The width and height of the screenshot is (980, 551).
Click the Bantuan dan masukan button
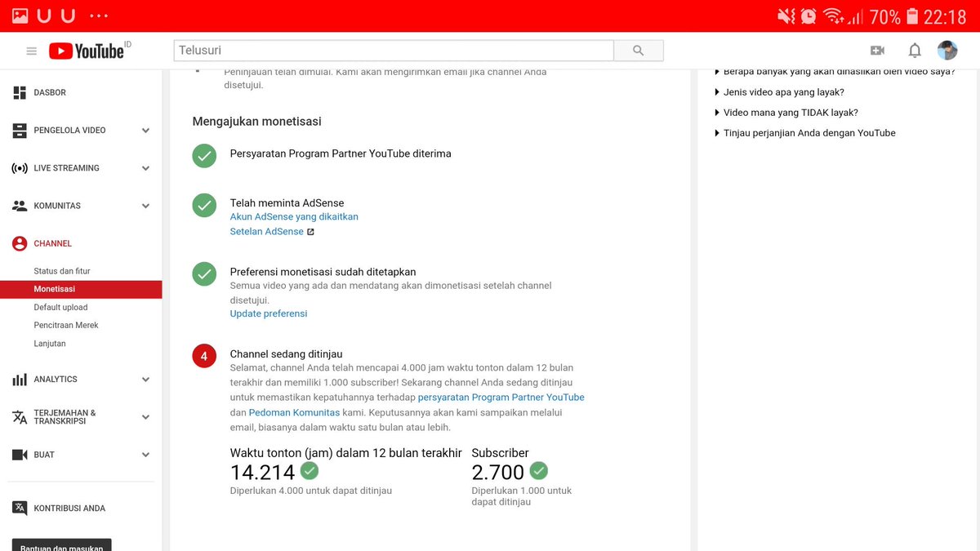(62, 545)
